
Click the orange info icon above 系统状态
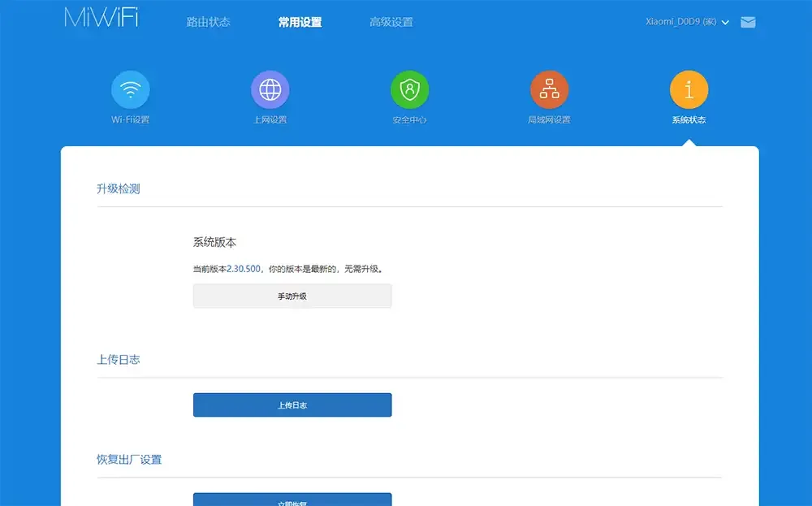click(689, 91)
